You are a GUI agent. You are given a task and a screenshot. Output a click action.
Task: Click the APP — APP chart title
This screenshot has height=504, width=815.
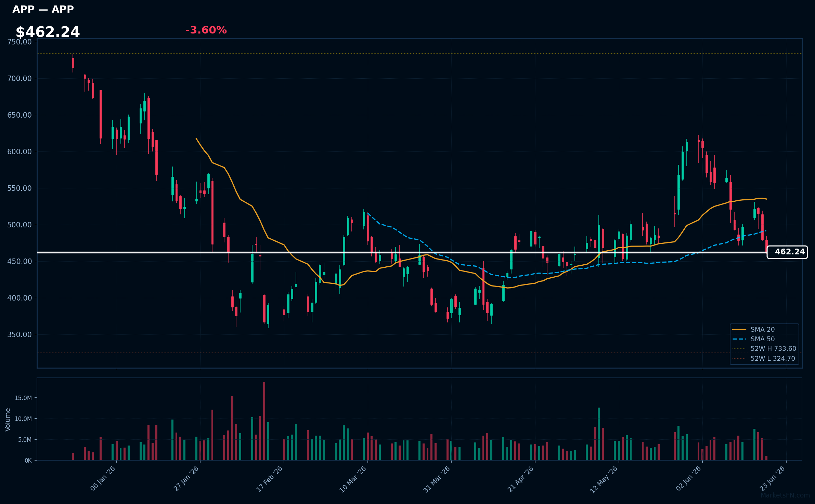[43, 9]
